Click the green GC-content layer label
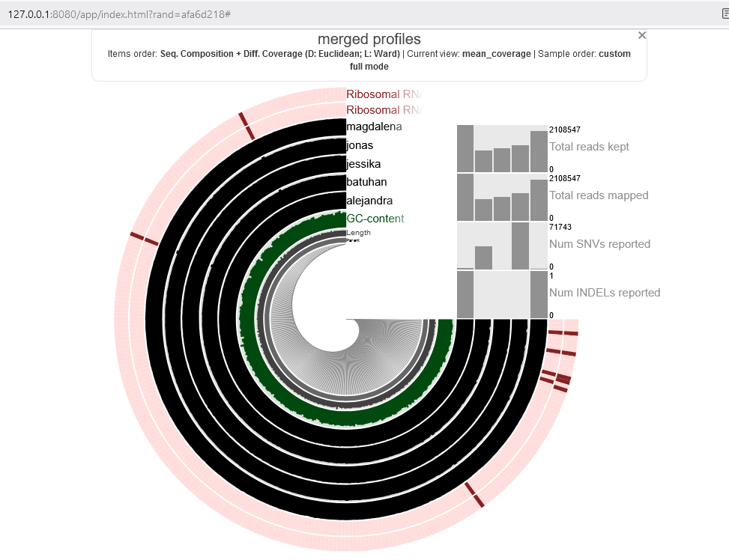Image resolution: width=729 pixels, height=560 pixels. click(x=375, y=219)
